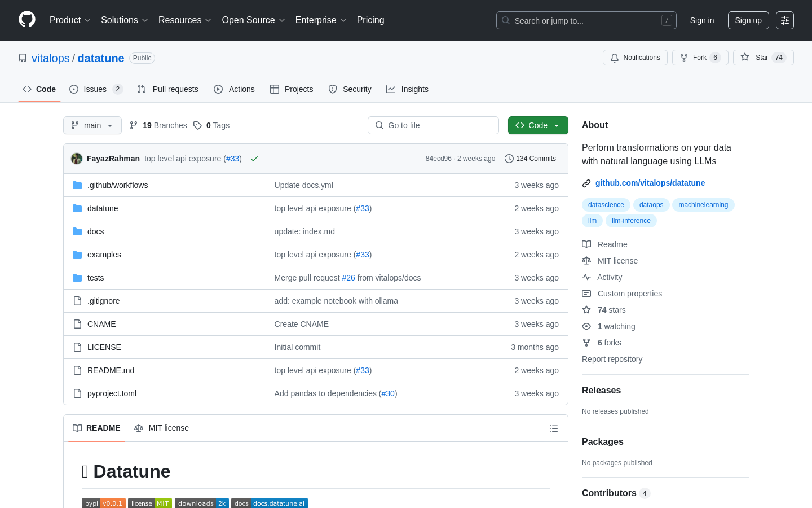Open the Pricing page link
The width and height of the screenshot is (812, 508).
(x=370, y=20)
